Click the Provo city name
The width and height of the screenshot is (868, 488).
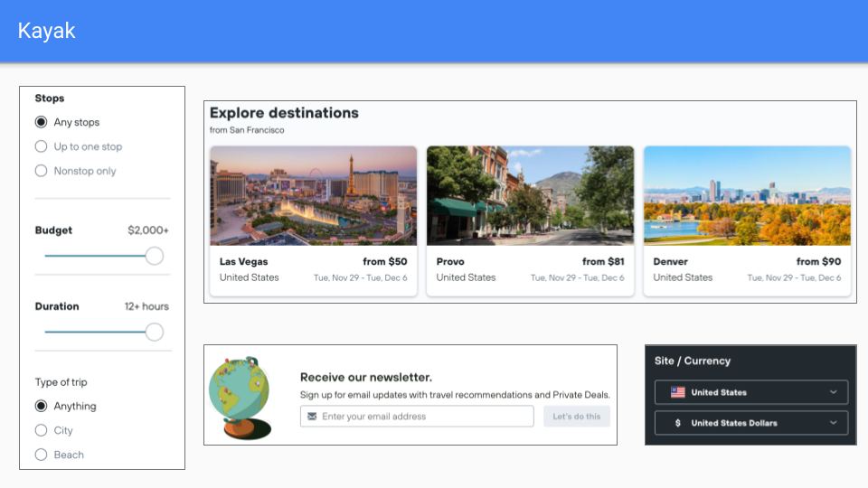450,261
